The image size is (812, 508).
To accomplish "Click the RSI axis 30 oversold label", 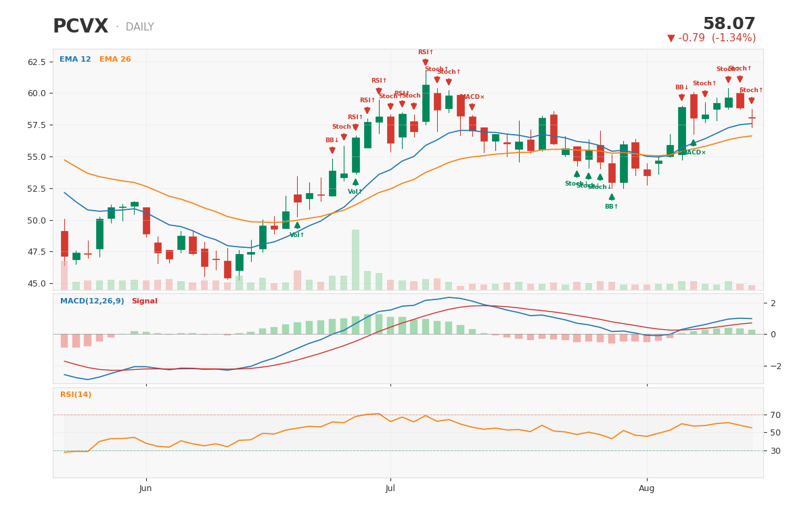I will click(x=775, y=450).
